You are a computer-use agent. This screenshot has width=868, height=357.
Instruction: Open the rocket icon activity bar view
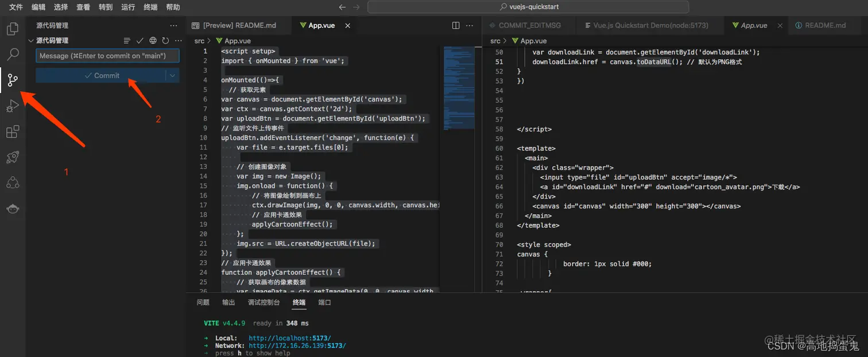pos(13,157)
